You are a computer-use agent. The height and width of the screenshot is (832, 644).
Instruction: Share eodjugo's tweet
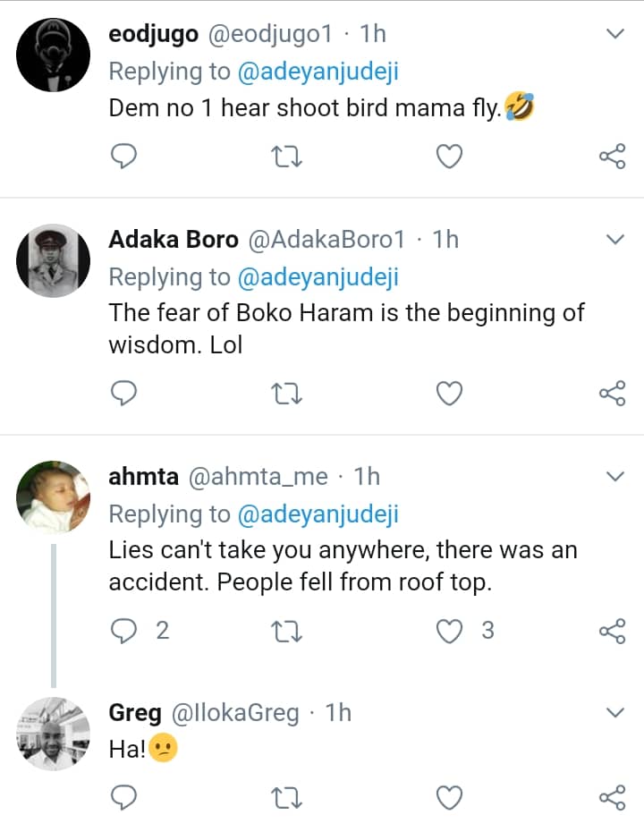(612, 157)
